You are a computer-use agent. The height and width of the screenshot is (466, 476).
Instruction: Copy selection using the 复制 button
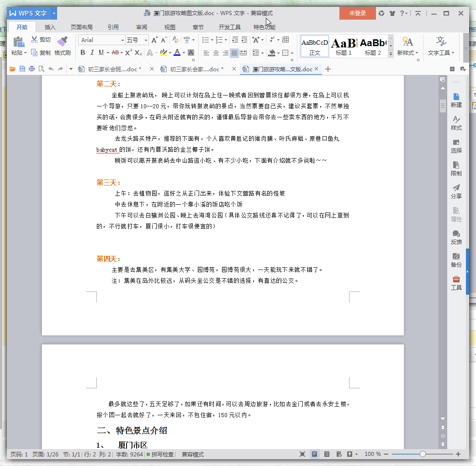coord(41,53)
